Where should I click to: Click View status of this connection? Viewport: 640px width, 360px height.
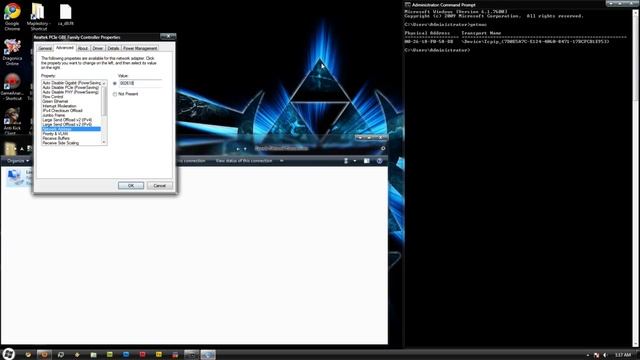[x=244, y=161]
